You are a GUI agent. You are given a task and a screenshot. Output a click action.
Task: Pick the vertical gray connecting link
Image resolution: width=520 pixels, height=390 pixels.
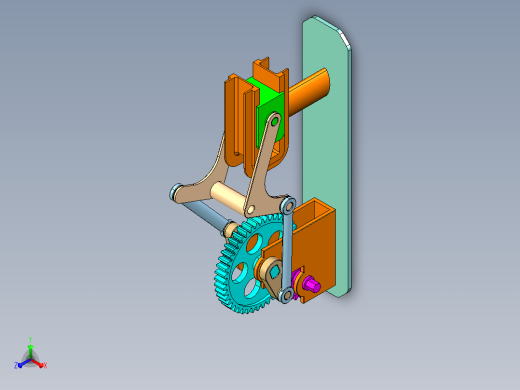[287, 249]
